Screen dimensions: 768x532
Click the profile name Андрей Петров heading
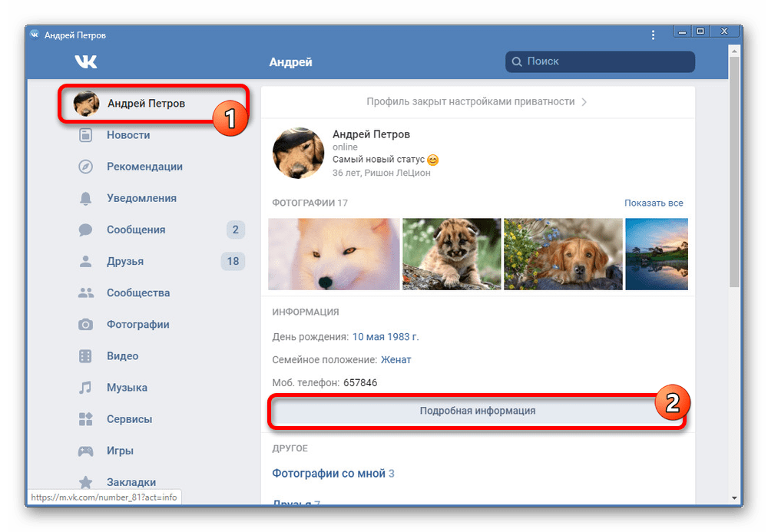pyautogui.click(x=371, y=134)
